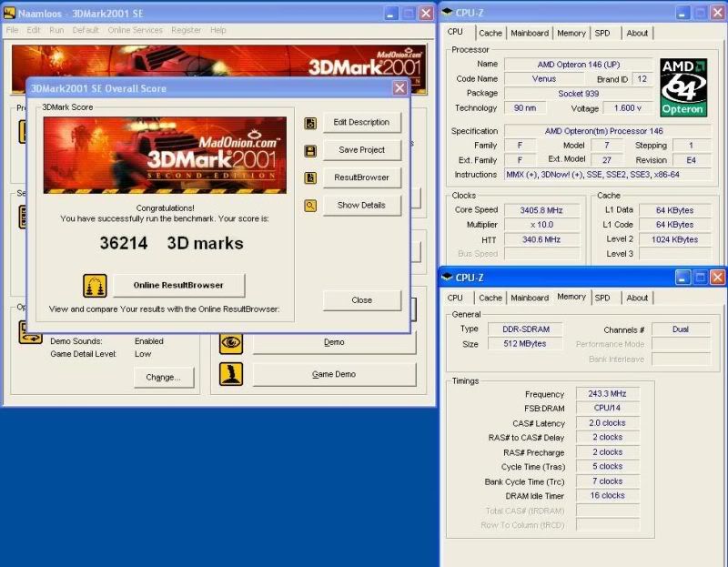Image resolution: width=728 pixels, height=567 pixels.
Task: Click the Specification field
Action: click(x=608, y=131)
